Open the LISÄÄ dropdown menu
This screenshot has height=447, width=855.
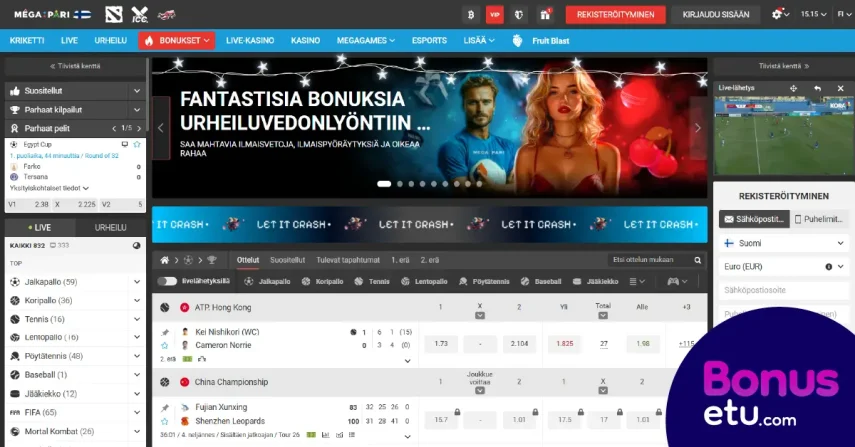point(479,40)
